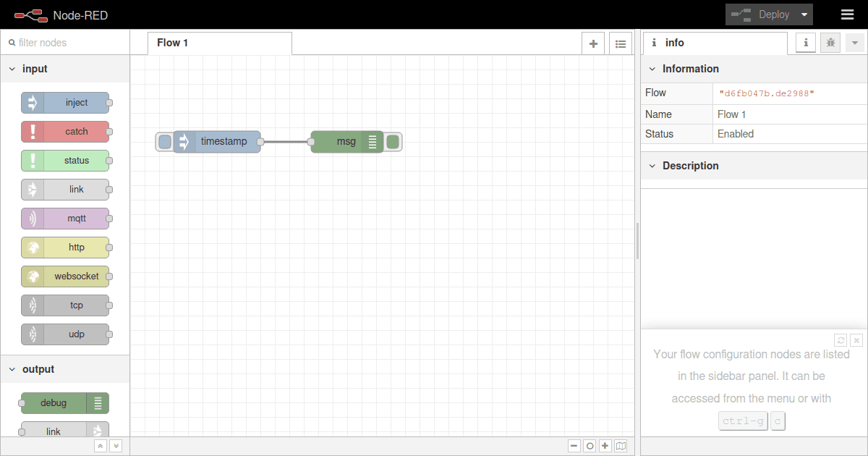868x456 pixels.
Task: Open the Deploy options dropdown arrow
Action: [x=804, y=14]
